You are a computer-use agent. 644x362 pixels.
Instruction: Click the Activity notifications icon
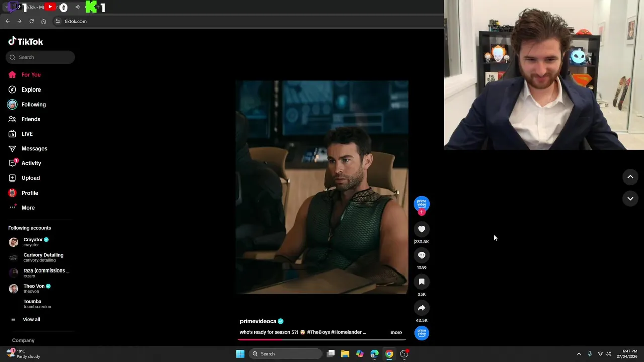click(x=12, y=163)
